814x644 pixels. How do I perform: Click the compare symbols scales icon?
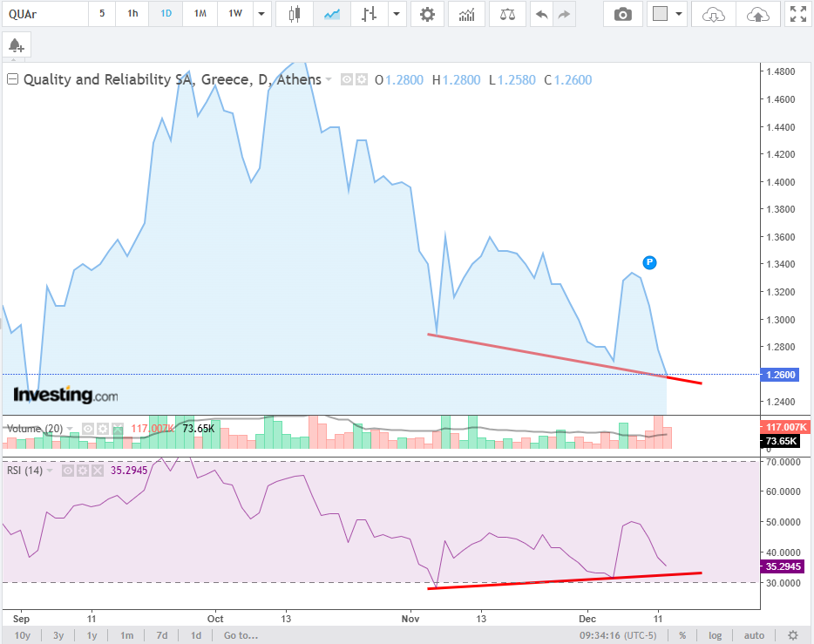[x=507, y=14]
